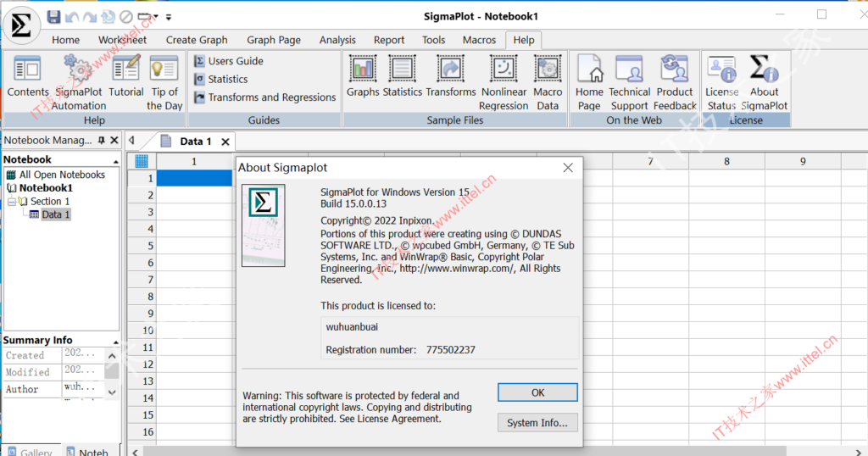Screen dimensions: 868x456
Task: Click the SigmaPlot Automation icon
Action: [x=79, y=77]
